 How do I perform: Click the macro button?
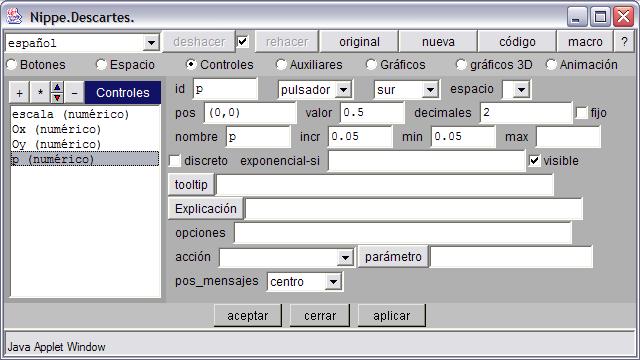click(x=585, y=42)
